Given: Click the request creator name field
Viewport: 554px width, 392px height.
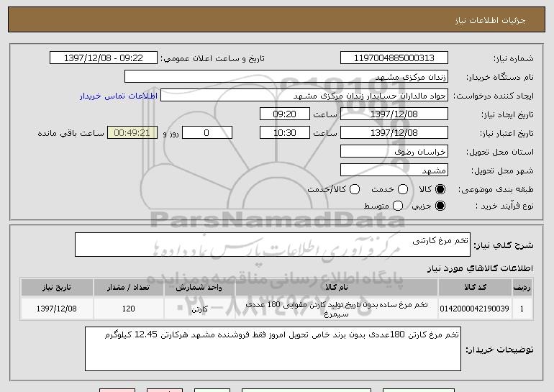Looking at the screenshot, I should (304, 96).
